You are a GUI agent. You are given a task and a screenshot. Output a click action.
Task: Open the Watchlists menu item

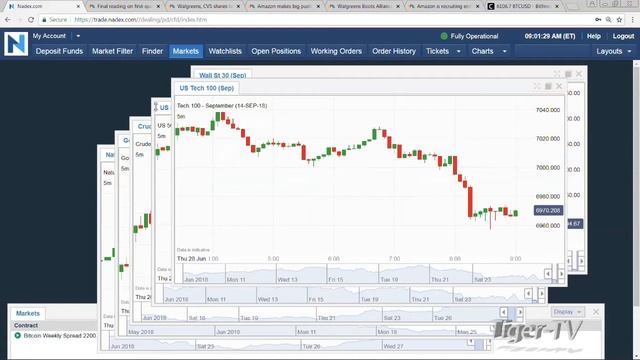tap(225, 51)
